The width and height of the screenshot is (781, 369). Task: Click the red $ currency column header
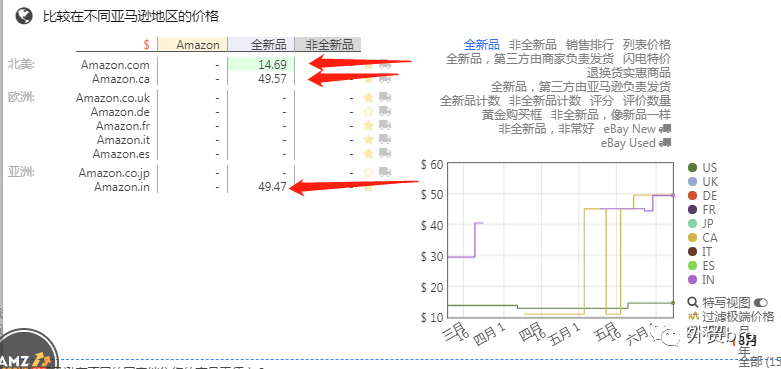[146, 45]
